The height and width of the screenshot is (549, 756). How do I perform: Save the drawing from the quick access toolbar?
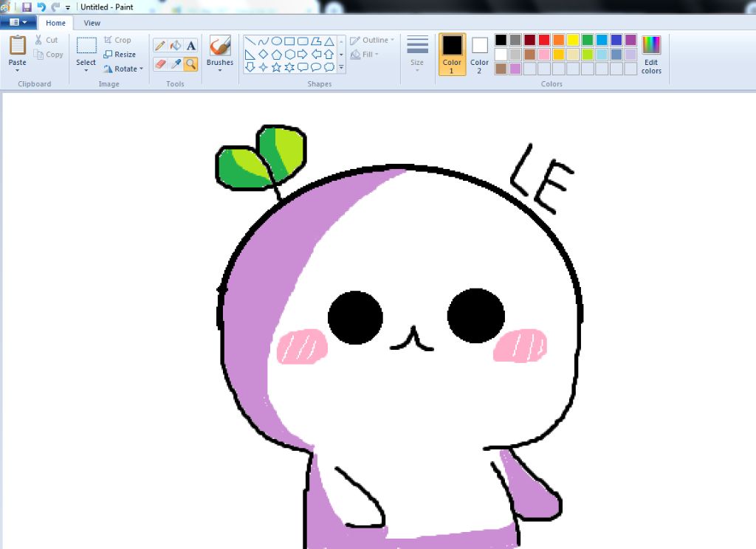click(x=27, y=7)
